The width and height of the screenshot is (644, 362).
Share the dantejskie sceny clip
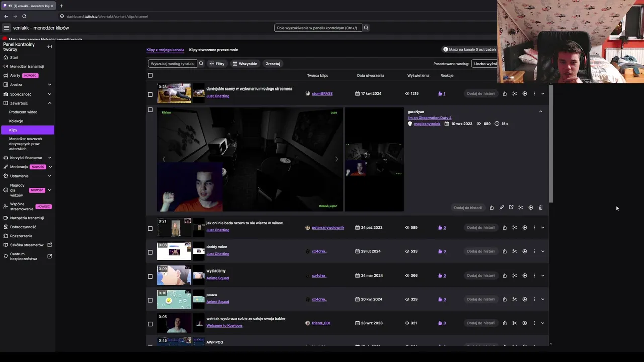(x=504, y=94)
